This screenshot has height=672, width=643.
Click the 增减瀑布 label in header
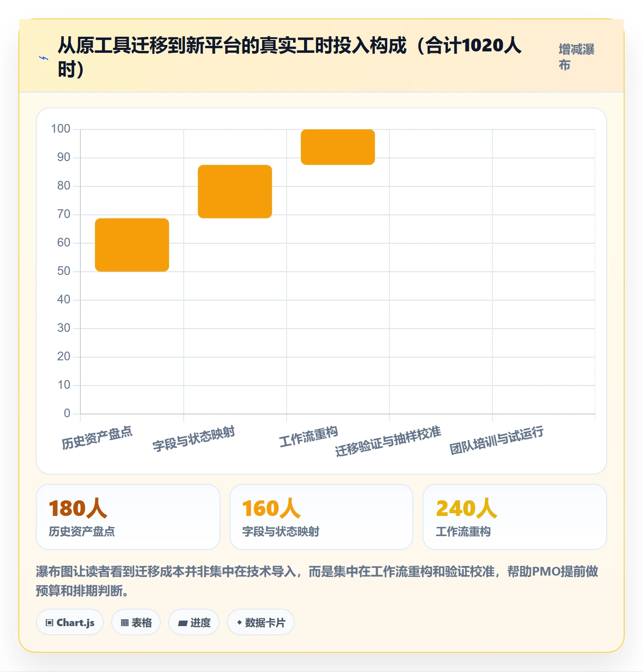[576, 57]
